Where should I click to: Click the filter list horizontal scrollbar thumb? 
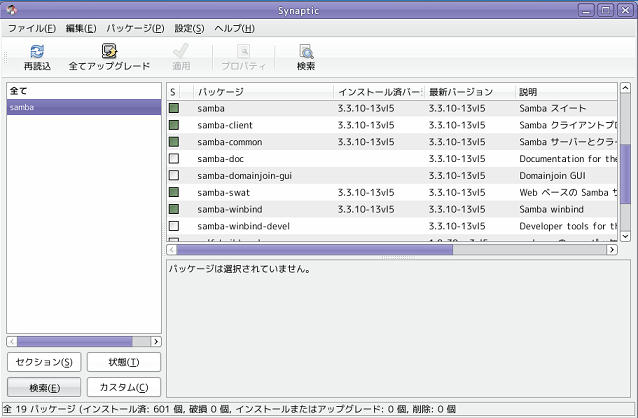point(75,341)
